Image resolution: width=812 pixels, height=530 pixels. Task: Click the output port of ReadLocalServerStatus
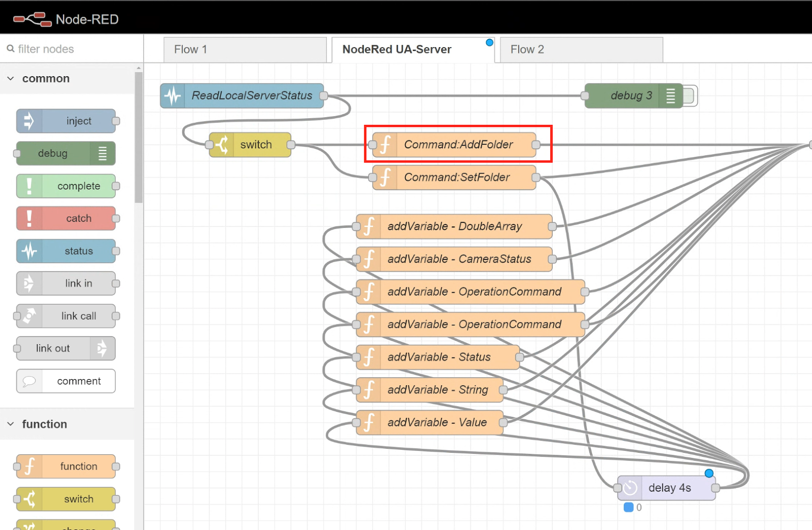[x=324, y=95]
